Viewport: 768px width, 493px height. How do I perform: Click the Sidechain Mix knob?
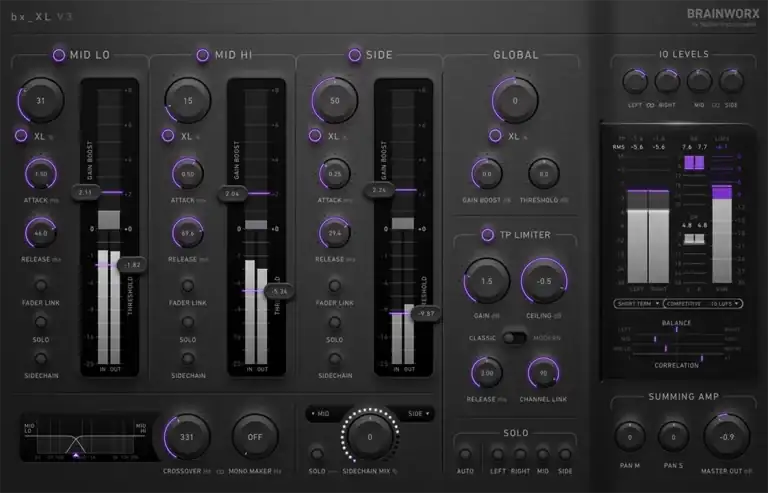tap(370, 437)
